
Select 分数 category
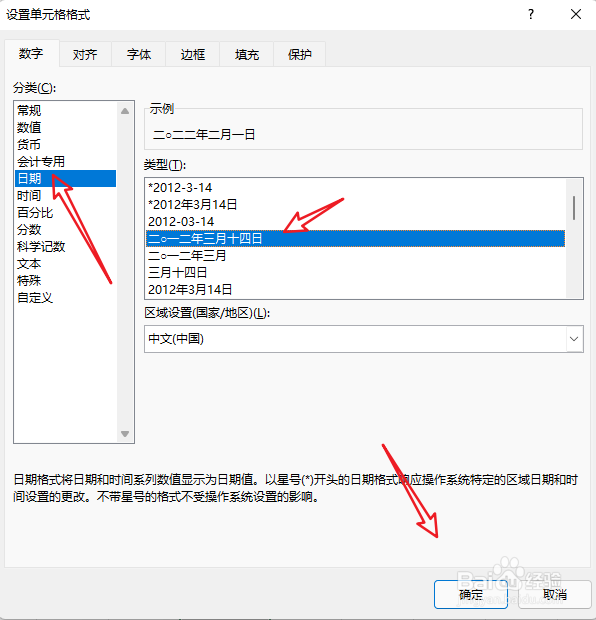click(66, 229)
